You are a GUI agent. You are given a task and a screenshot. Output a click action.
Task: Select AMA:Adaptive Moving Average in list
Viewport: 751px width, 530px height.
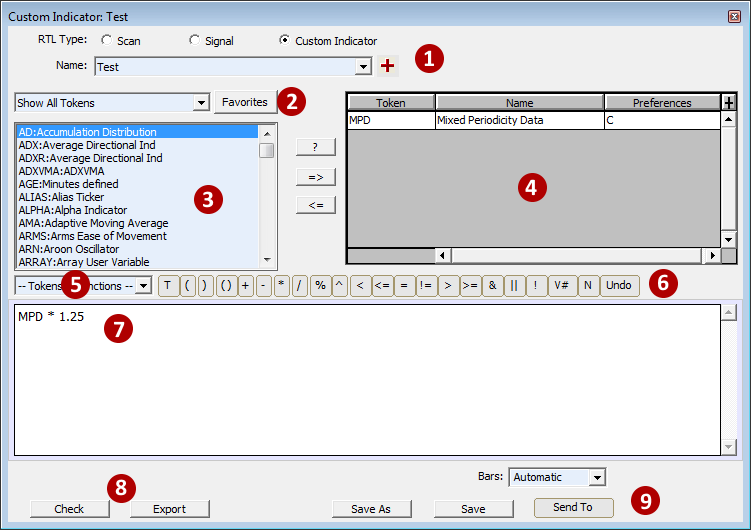click(93, 223)
